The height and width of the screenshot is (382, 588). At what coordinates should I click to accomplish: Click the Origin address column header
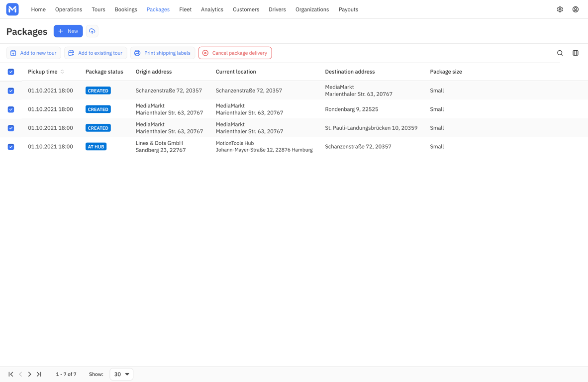(x=154, y=72)
